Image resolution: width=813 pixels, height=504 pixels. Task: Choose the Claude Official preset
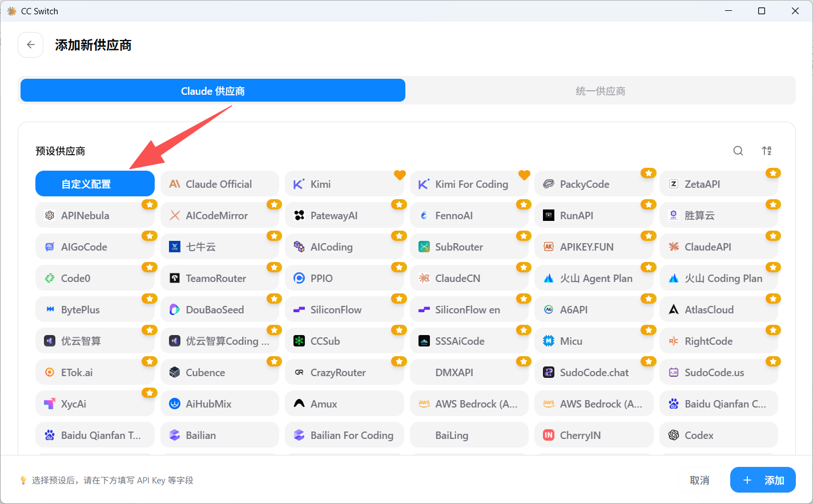220,184
